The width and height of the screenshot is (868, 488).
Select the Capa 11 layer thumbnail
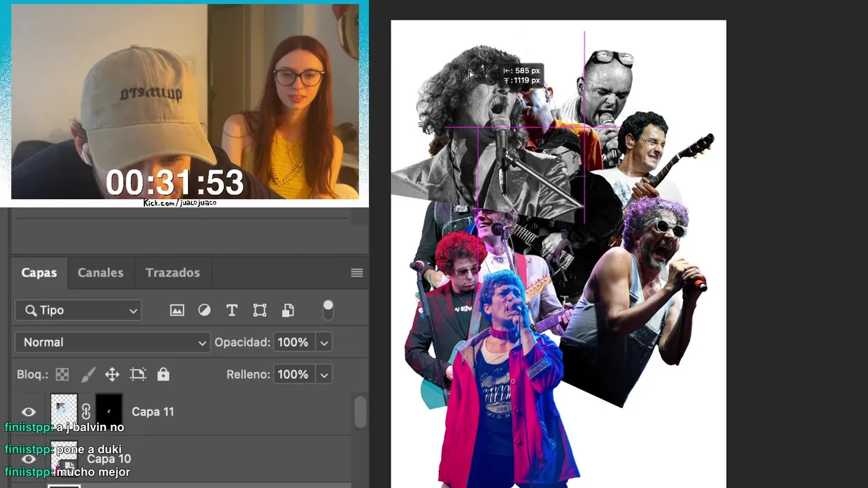click(64, 411)
